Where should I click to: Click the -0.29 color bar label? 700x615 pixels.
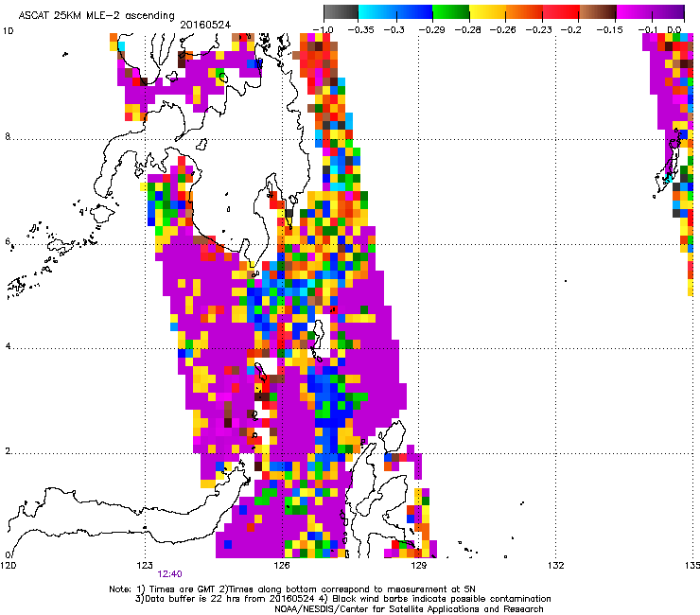(x=431, y=30)
